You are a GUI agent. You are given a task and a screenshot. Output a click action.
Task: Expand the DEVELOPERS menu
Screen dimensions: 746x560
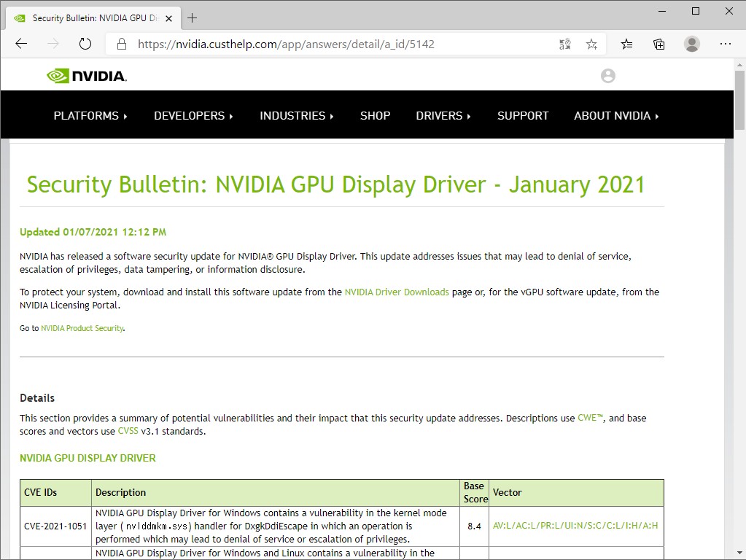(193, 116)
